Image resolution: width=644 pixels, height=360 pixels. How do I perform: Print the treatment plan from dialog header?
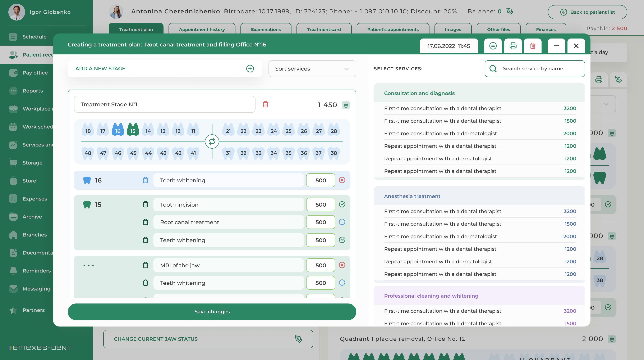[513, 46]
